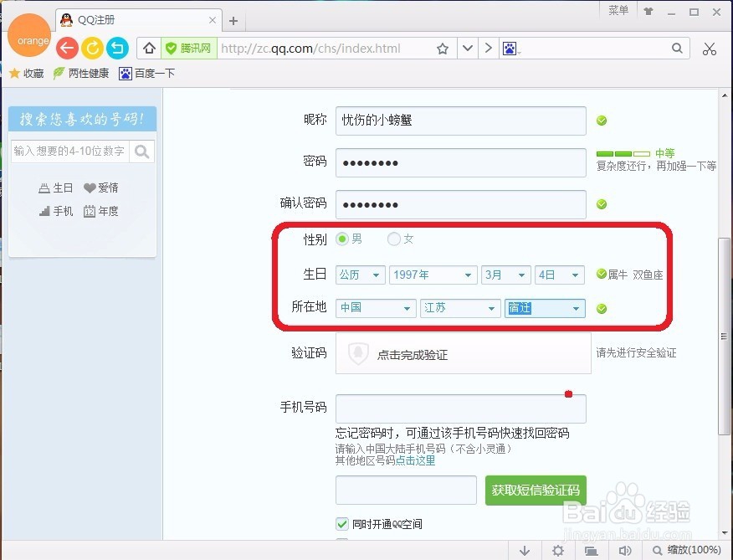
Task: Click the yellow page refresh icon
Action: (x=92, y=48)
